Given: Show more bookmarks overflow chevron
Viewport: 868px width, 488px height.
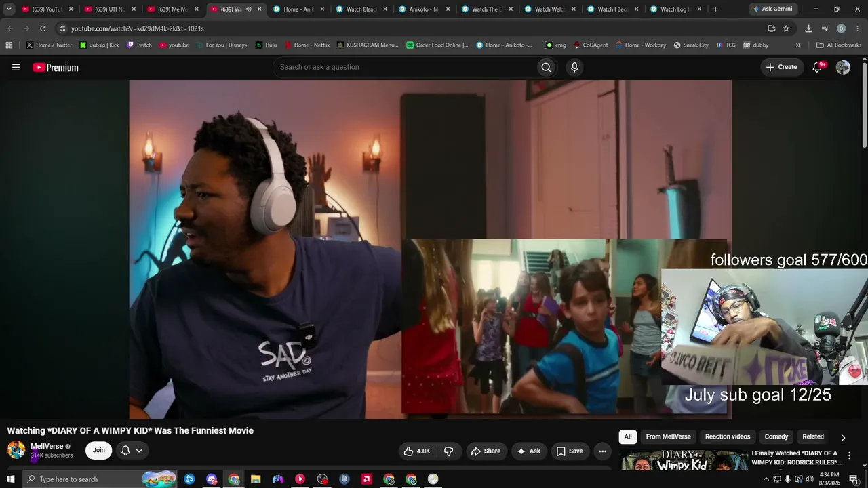Looking at the screenshot, I should coord(798,45).
